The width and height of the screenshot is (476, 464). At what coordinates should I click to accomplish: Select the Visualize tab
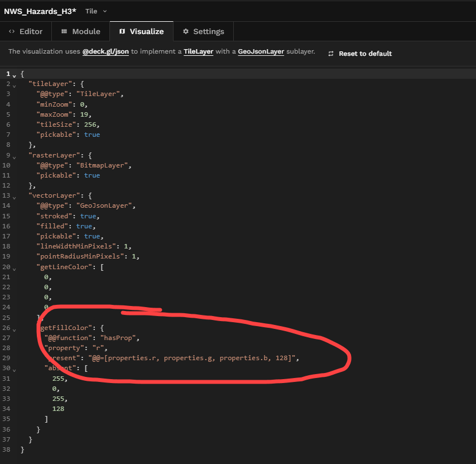click(x=142, y=31)
